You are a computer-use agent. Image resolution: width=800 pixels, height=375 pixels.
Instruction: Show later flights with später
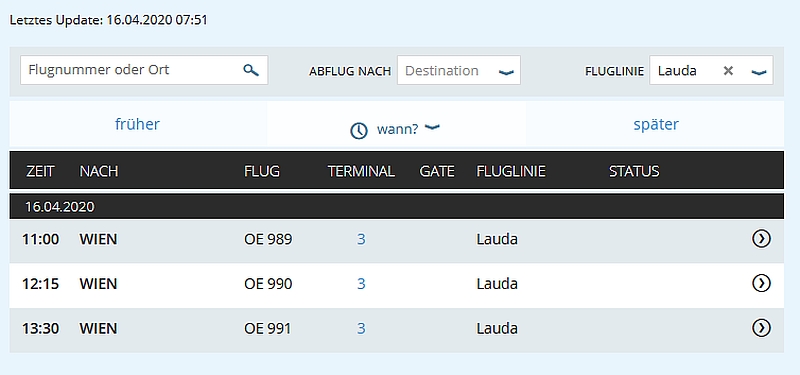(656, 124)
